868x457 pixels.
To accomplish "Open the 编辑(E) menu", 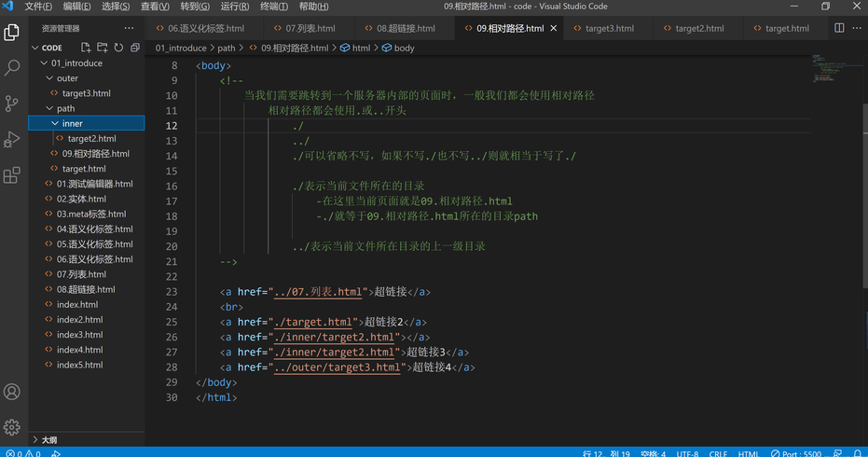I will 77,7.
